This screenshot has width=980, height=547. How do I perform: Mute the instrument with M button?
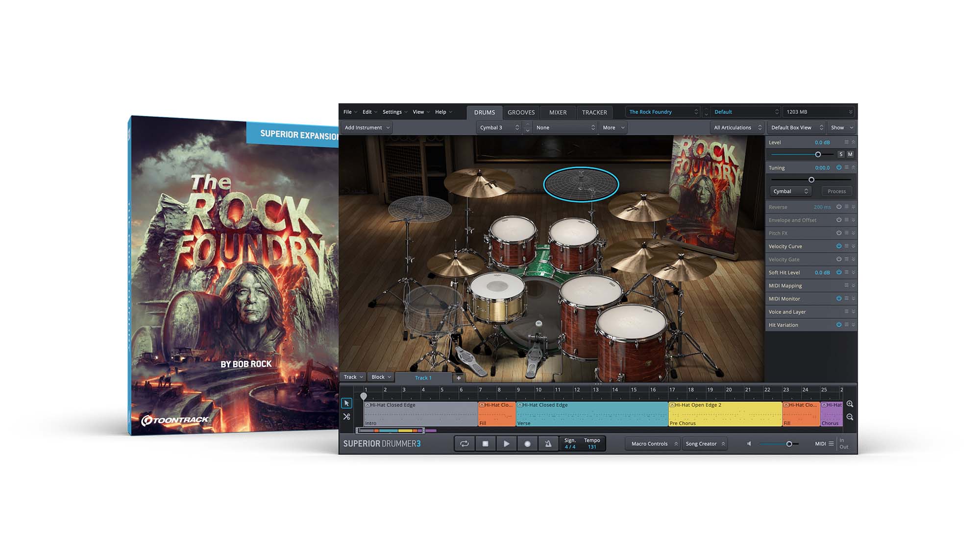850,154
